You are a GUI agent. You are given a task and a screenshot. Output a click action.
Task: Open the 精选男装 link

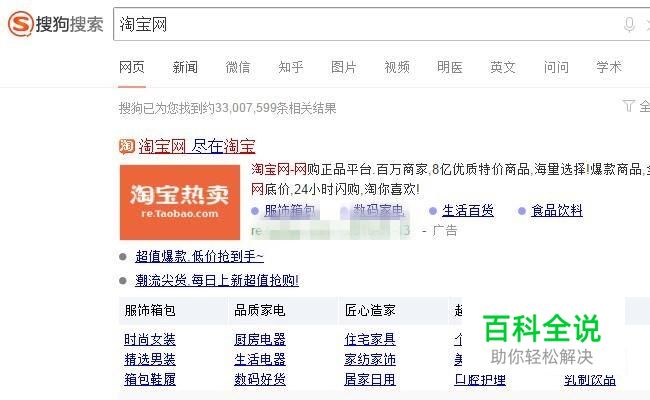[x=150, y=359]
